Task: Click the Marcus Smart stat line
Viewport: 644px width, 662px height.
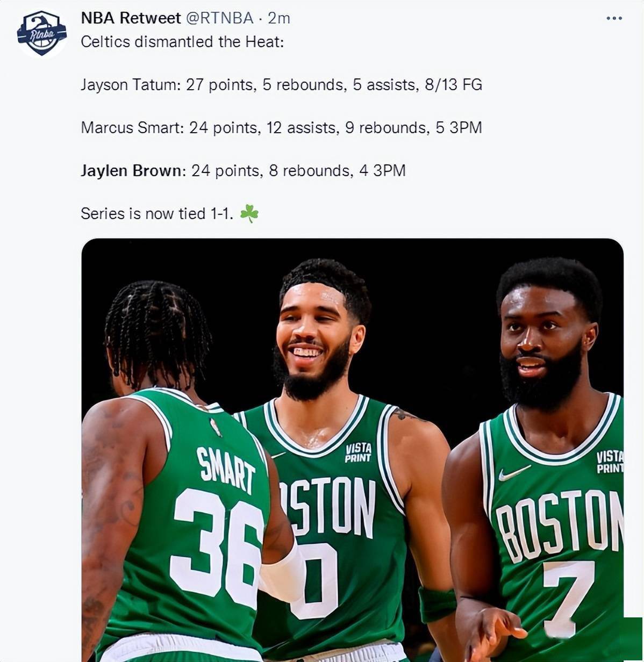Action: coord(281,127)
